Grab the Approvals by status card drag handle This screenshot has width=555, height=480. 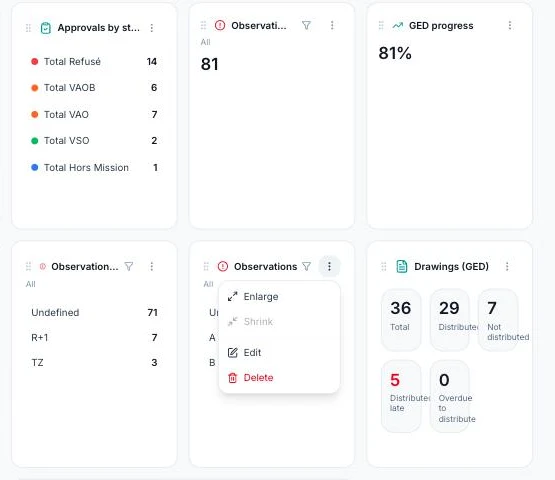point(28,28)
